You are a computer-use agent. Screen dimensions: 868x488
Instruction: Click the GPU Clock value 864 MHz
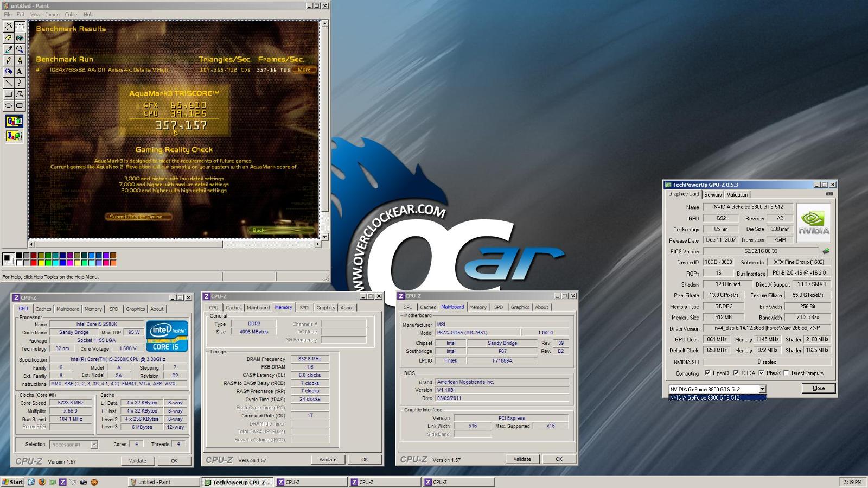[717, 339]
